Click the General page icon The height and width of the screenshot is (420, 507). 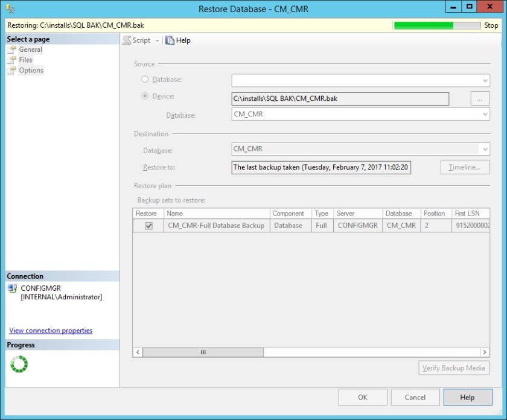11,50
